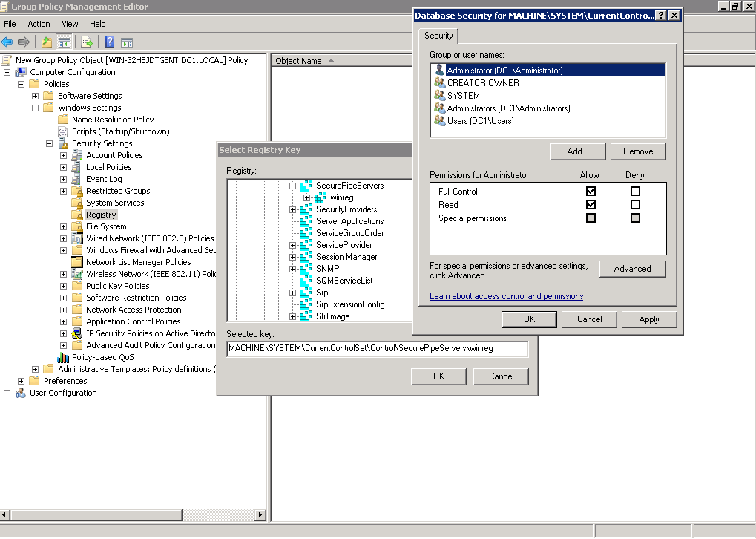Open Learn about access control link
The image size is (756, 539).
[x=506, y=296]
